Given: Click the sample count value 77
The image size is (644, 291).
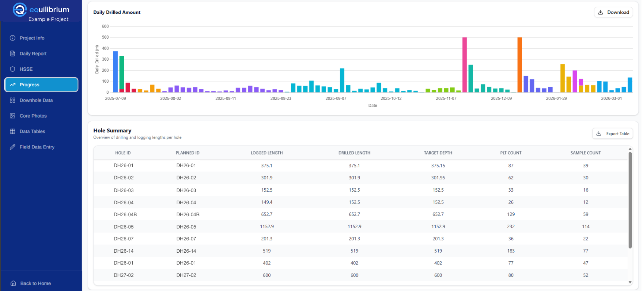Looking at the screenshot, I should pyautogui.click(x=586, y=251).
